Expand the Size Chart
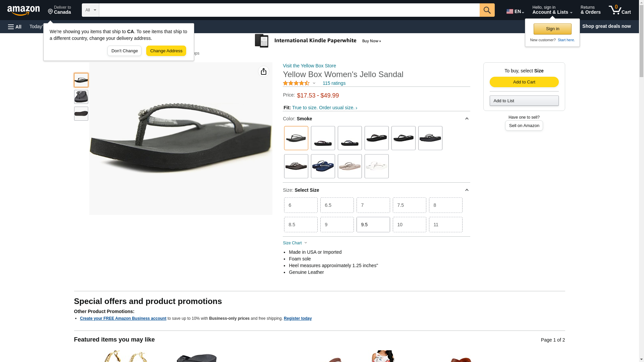This screenshot has width=644, height=362. 295,243
